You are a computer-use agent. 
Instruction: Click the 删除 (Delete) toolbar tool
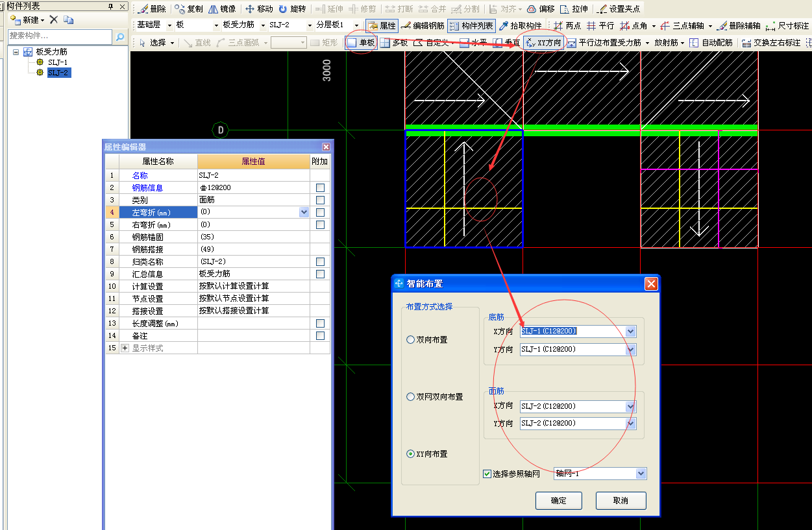[152, 9]
